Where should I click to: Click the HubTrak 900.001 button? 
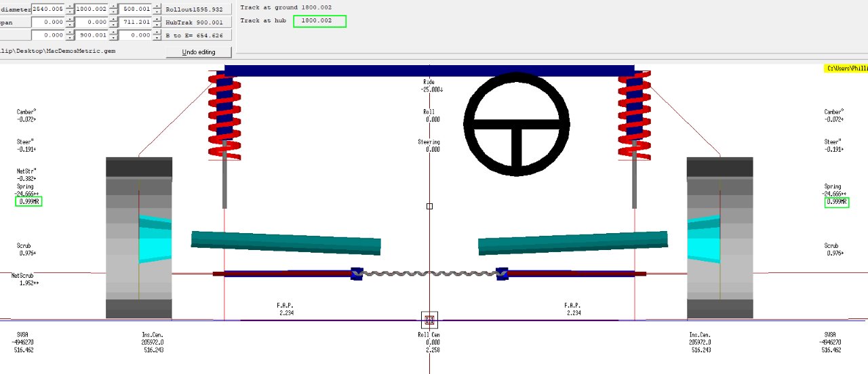click(x=198, y=22)
